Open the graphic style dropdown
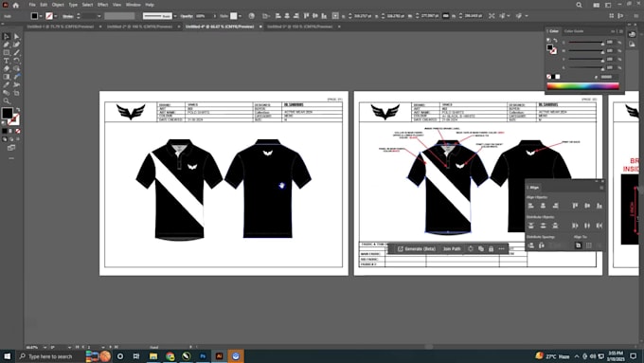 [x=240, y=16]
